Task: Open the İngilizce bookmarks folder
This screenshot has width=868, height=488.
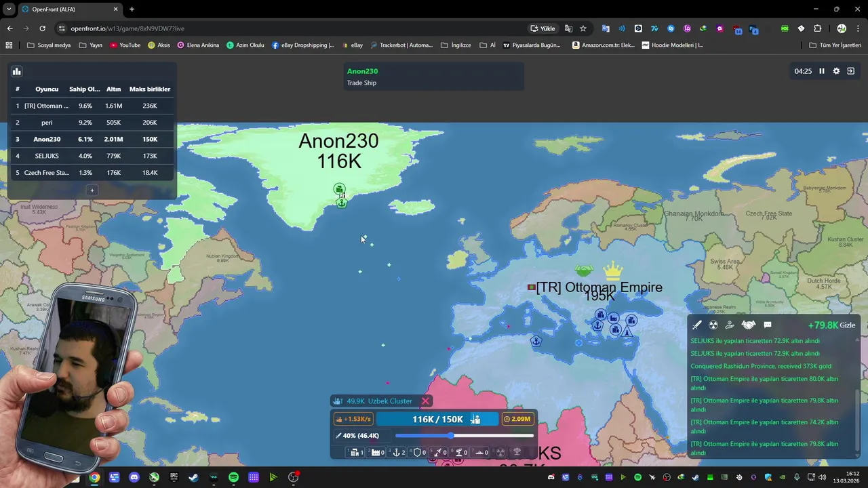Action: tap(456, 45)
